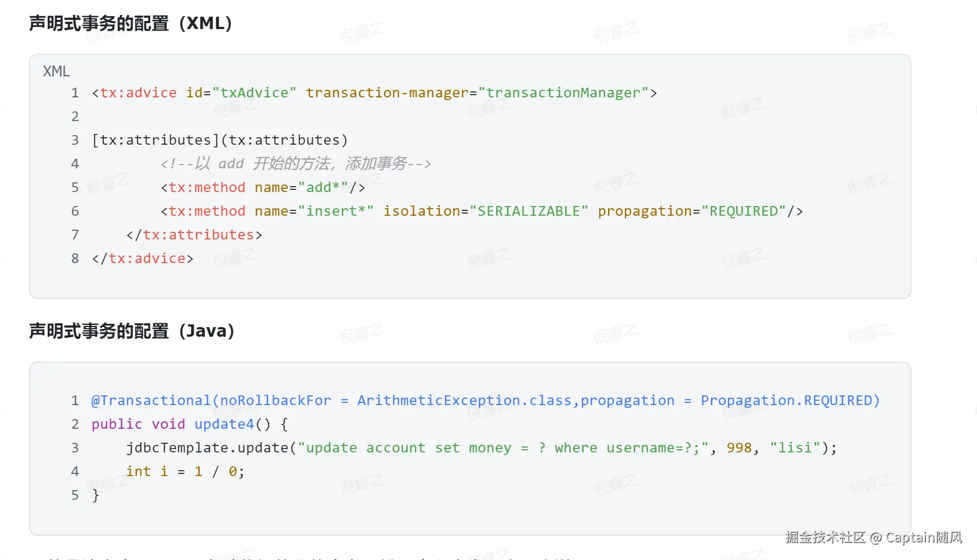Click the "lisi" string argument

point(795,448)
